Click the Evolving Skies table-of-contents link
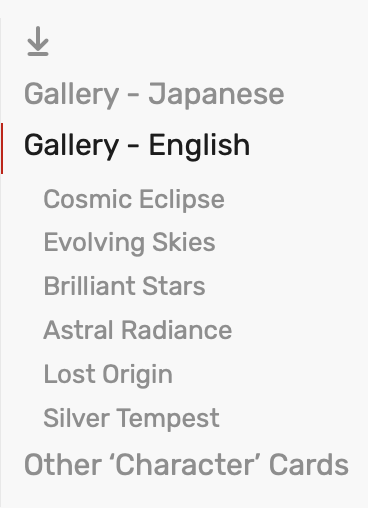368x508 pixels. [x=129, y=243]
